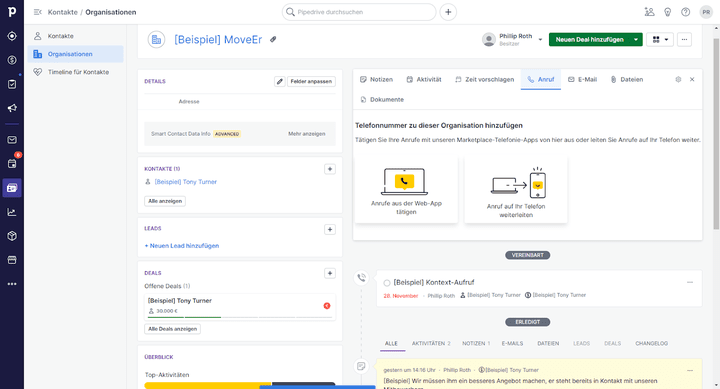Click Alle Deals anzeigen button
This screenshot has width=720, height=389.
click(x=172, y=329)
